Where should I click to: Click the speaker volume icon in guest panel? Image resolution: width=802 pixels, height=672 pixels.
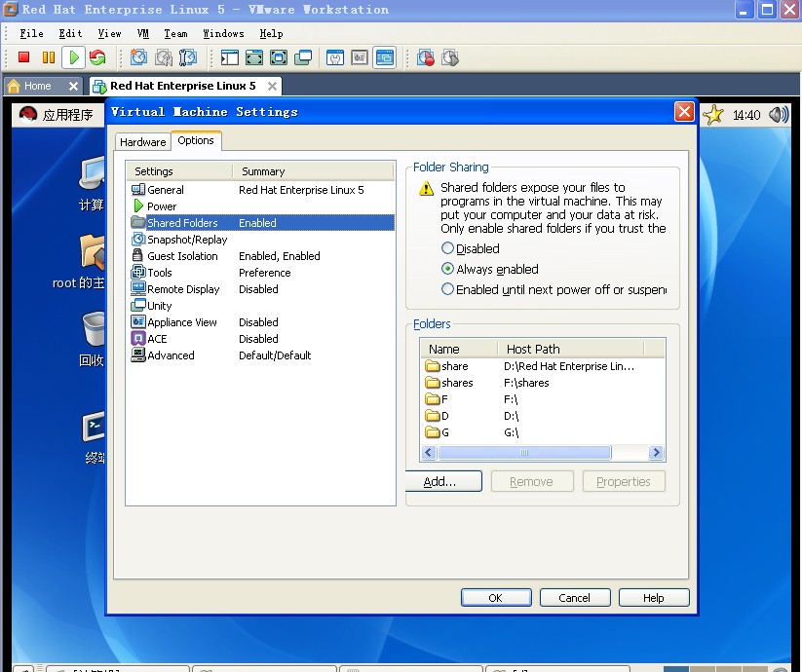pyautogui.click(x=778, y=115)
